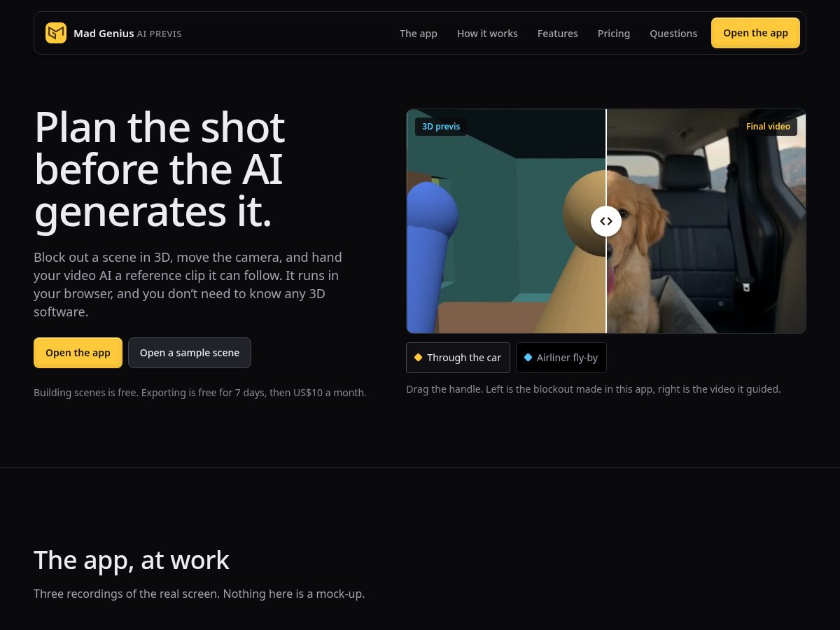The image size is (840, 630).
Task: Click the Mad Genius brand name
Action: tap(104, 33)
